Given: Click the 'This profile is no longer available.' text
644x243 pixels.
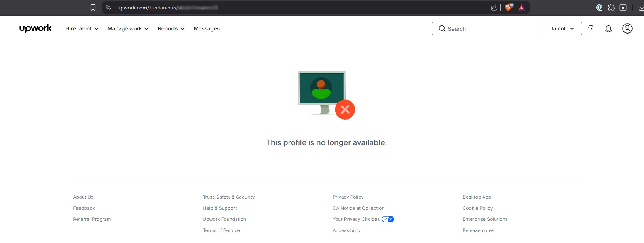Looking at the screenshot, I should 326,142.
